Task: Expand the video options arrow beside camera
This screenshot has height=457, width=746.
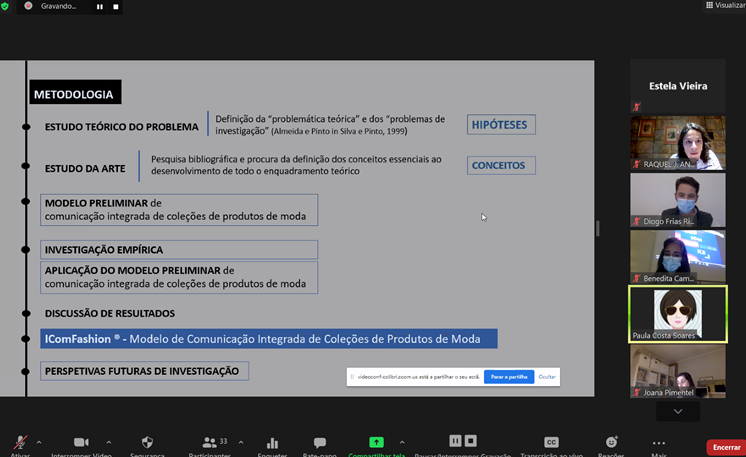Action: coord(109,441)
